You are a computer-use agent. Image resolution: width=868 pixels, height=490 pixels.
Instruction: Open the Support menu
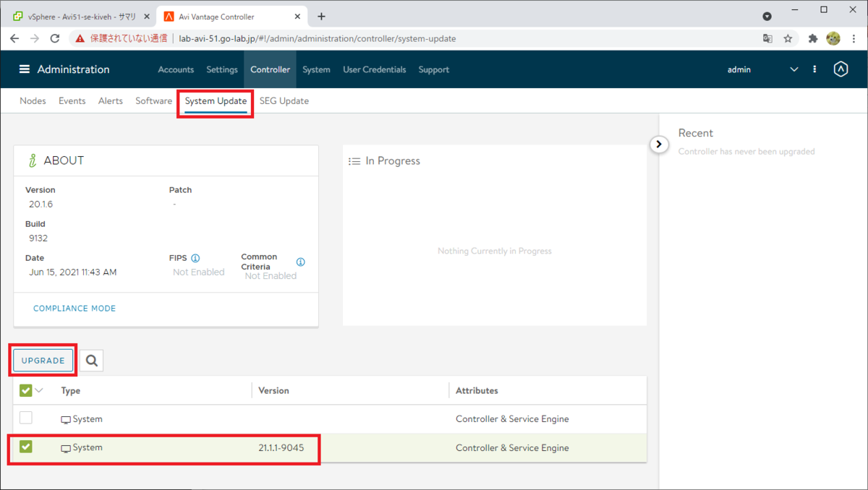point(434,69)
